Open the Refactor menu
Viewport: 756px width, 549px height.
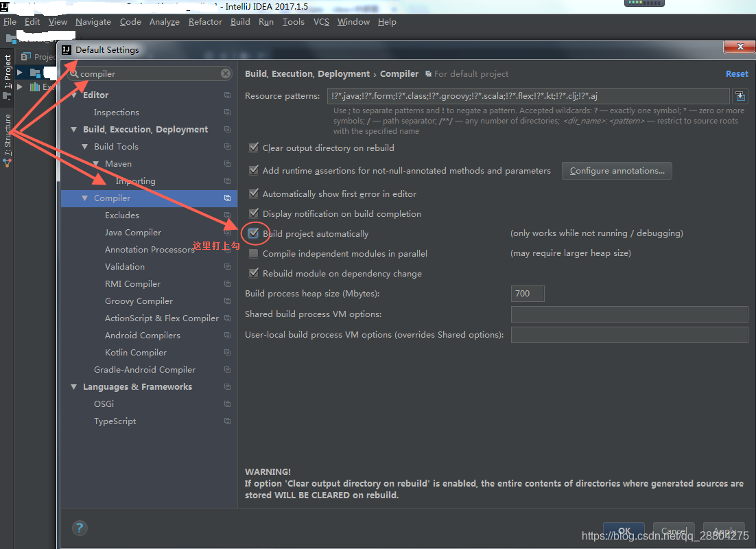pyautogui.click(x=205, y=22)
